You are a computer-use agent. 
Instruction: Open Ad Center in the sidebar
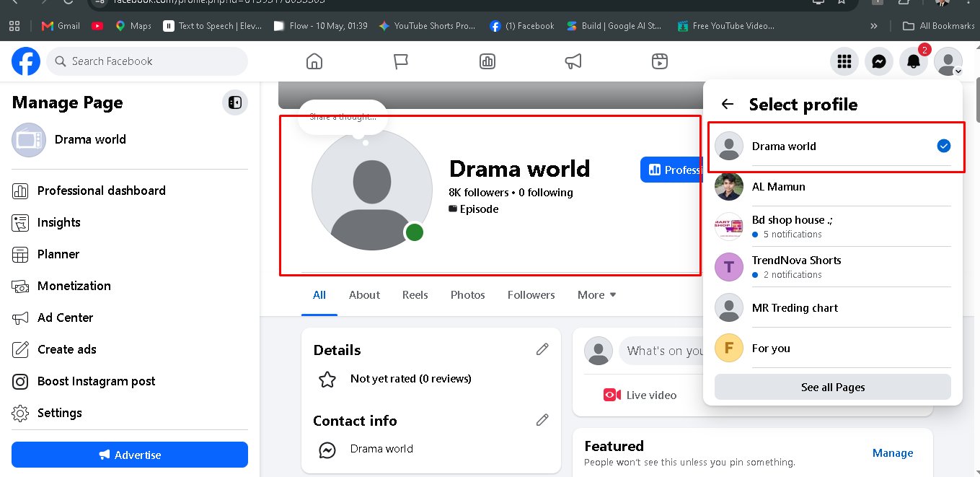130,318
